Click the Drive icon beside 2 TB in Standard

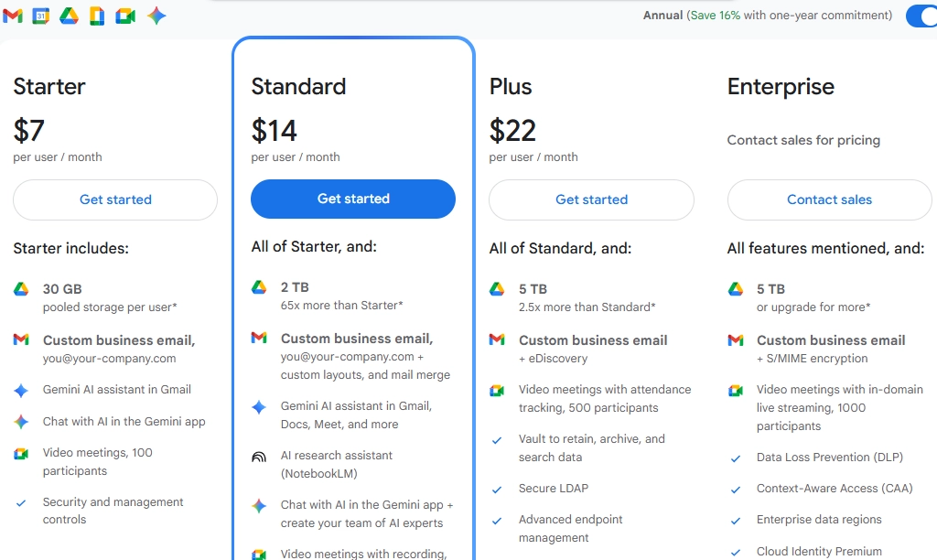pos(259,285)
